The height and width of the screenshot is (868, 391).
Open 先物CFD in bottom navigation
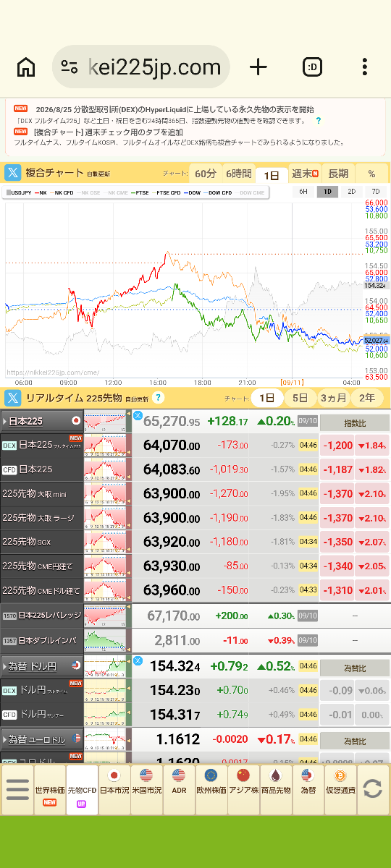(x=82, y=790)
